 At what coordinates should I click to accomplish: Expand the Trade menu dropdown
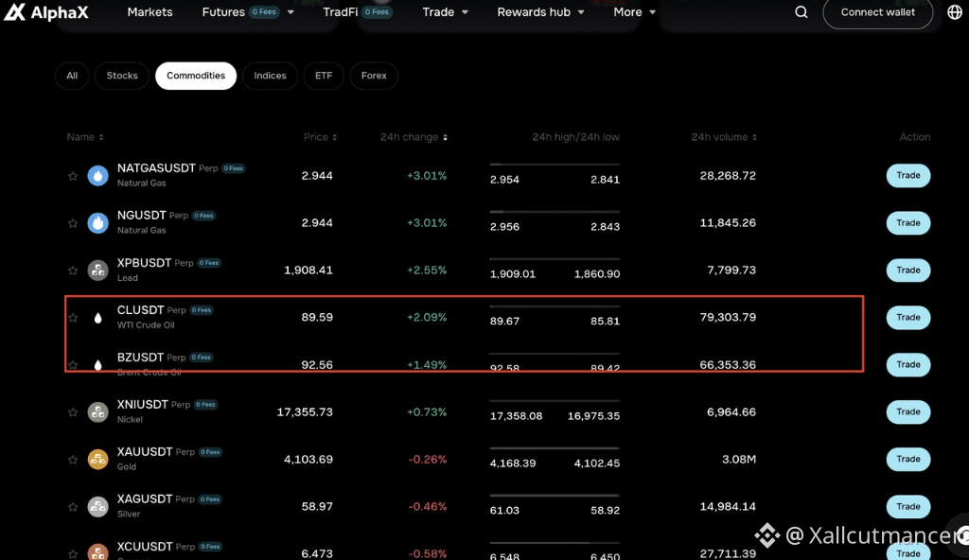(x=465, y=12)
